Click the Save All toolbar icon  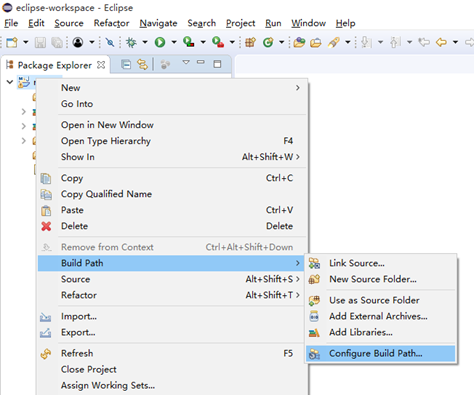[x=57, y=42]
